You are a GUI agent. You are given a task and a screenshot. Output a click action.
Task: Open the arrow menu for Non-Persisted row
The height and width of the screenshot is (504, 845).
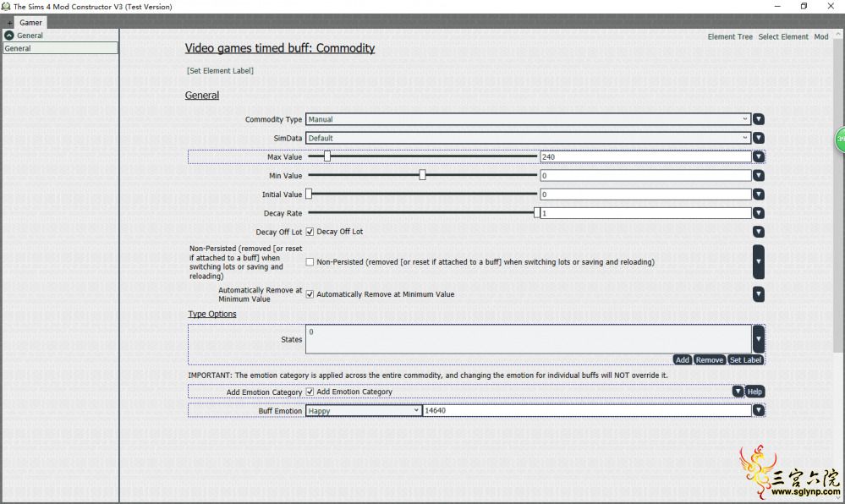click(x=758, y=262)
